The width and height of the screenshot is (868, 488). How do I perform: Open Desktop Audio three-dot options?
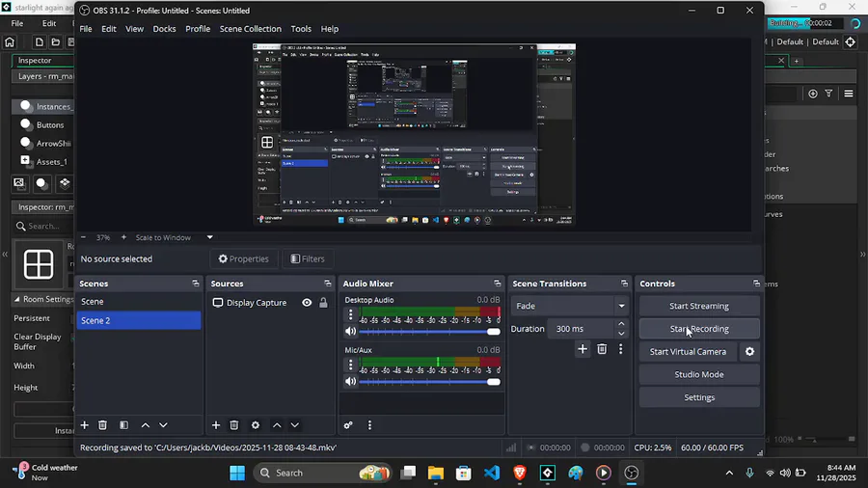coord(350,314)
